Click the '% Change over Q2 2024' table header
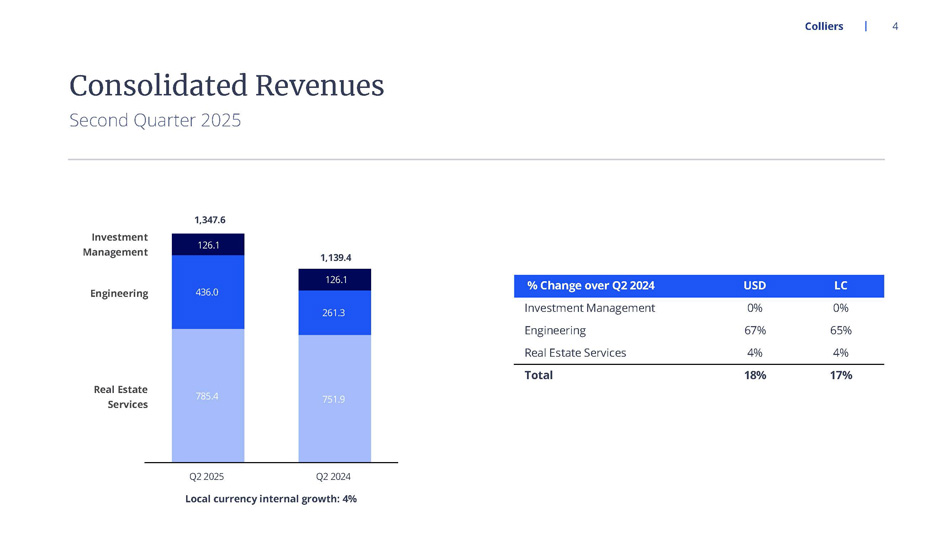Image resolution: width=949 pixels, height=534 pixels. pyautogui.click(x=590, y=286)
